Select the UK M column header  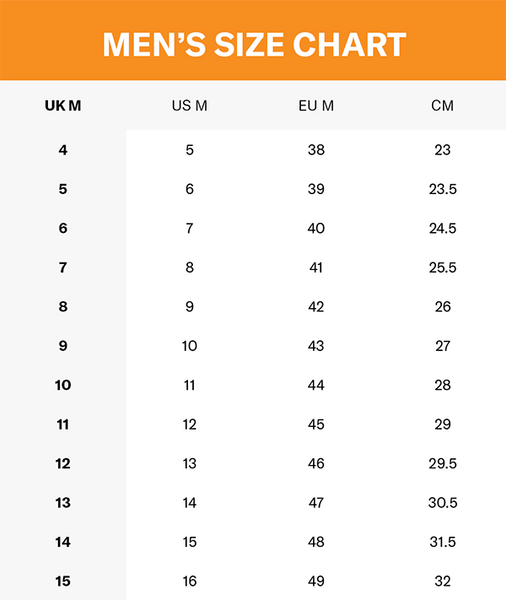63,106
